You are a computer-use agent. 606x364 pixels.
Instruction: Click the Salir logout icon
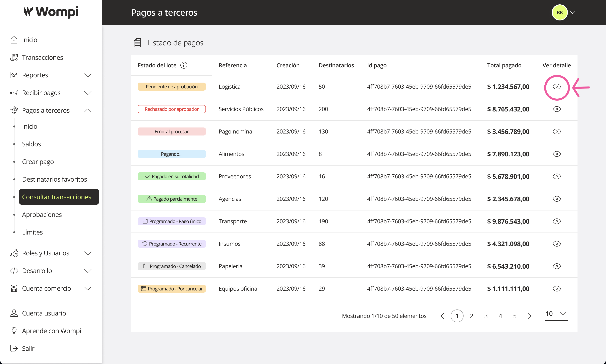(14, 349)
